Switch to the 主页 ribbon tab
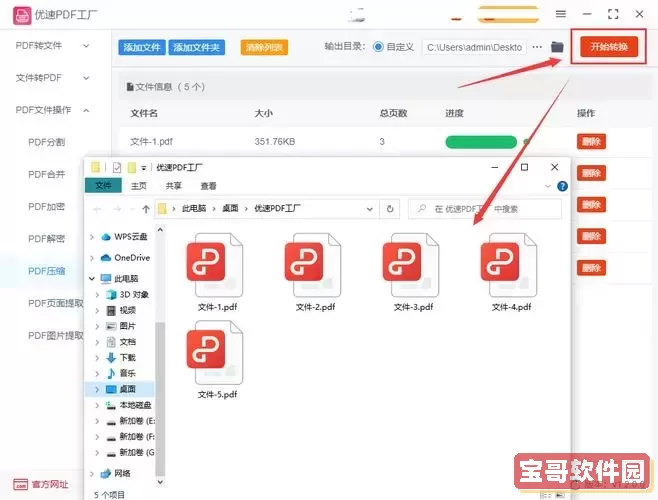The image size is (658, 500). pyautogui.click(x=138, y=186)
